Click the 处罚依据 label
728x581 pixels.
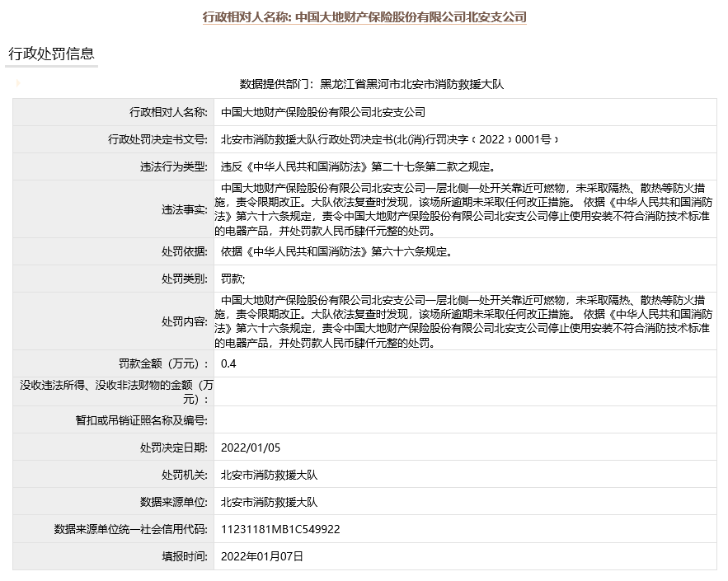(185, 252)
